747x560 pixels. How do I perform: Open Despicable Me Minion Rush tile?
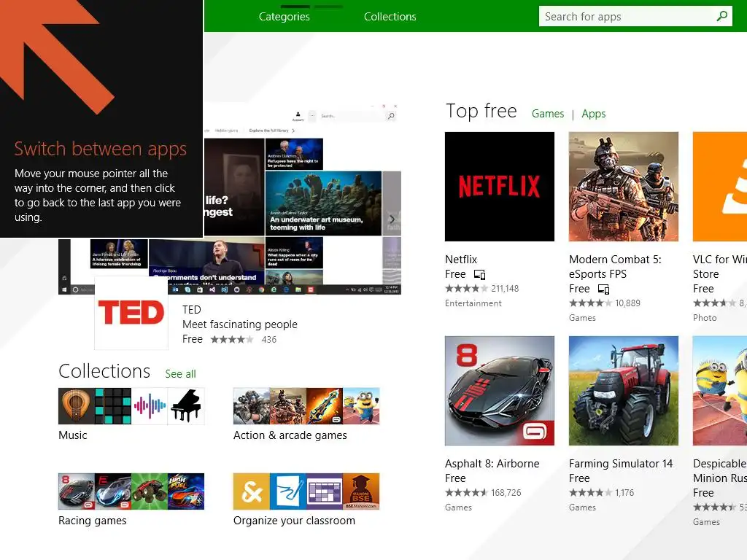click(719, 391)
